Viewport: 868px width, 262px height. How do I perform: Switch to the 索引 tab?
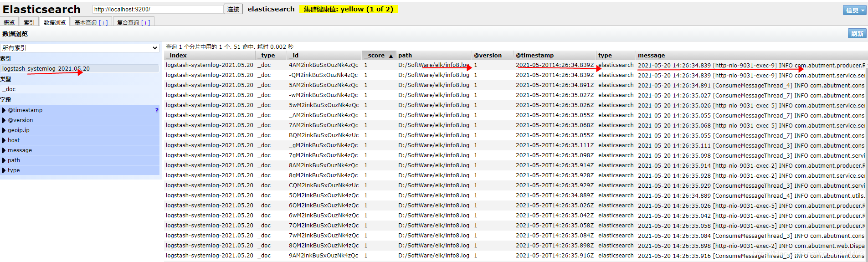(29, 22)
